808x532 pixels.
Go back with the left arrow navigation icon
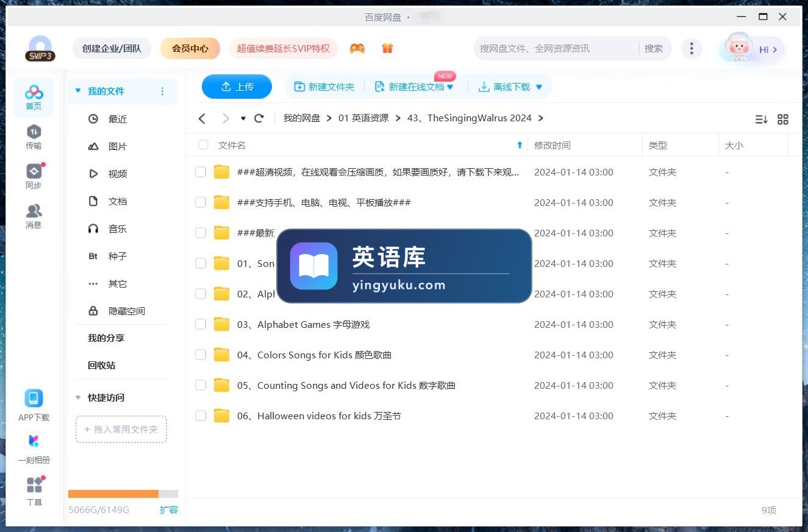(x=202, y=118)
